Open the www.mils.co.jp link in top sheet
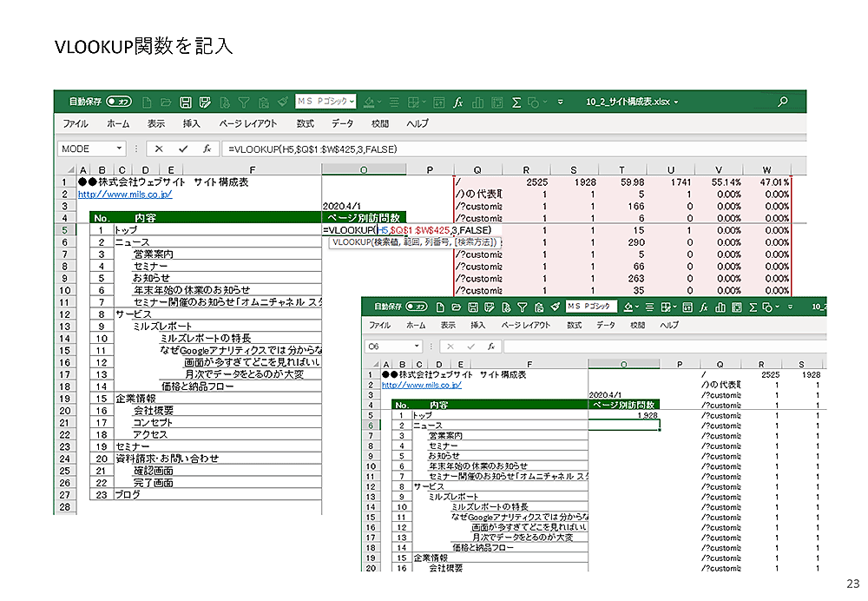 click(x=125, y=195)
